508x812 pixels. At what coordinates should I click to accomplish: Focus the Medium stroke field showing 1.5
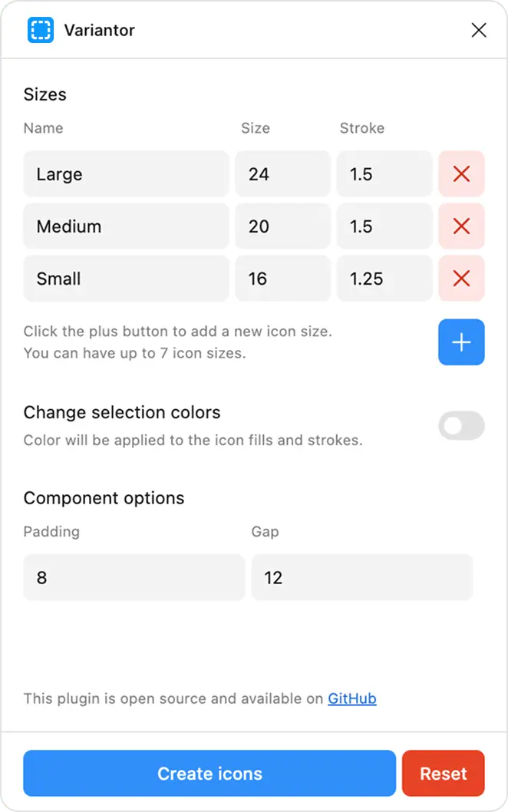384,226
